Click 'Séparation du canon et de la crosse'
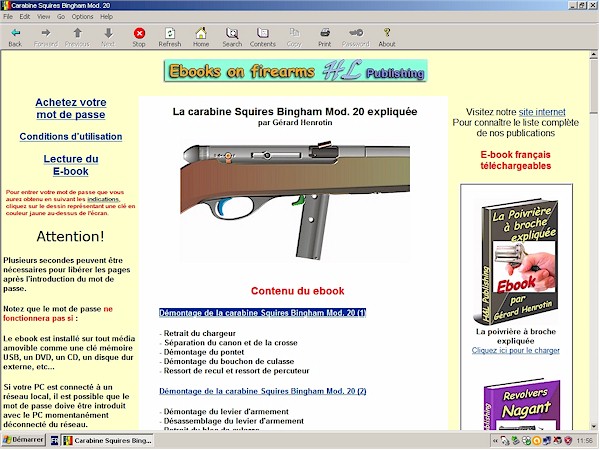The width and height of the screenshot is (600, 450). (x=230, y=342)
